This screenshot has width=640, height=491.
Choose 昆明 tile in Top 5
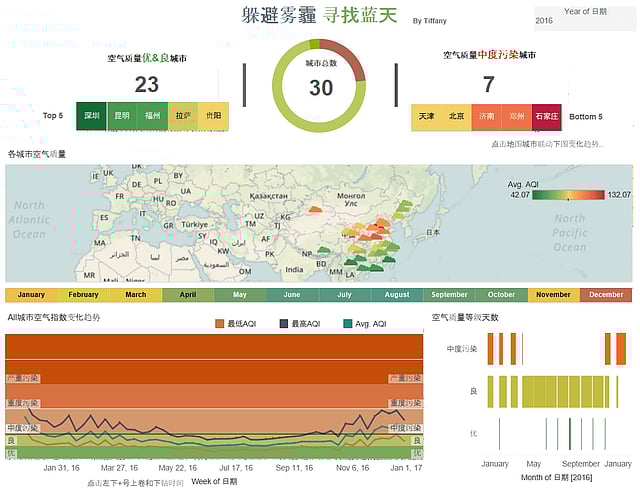[122, 115]
